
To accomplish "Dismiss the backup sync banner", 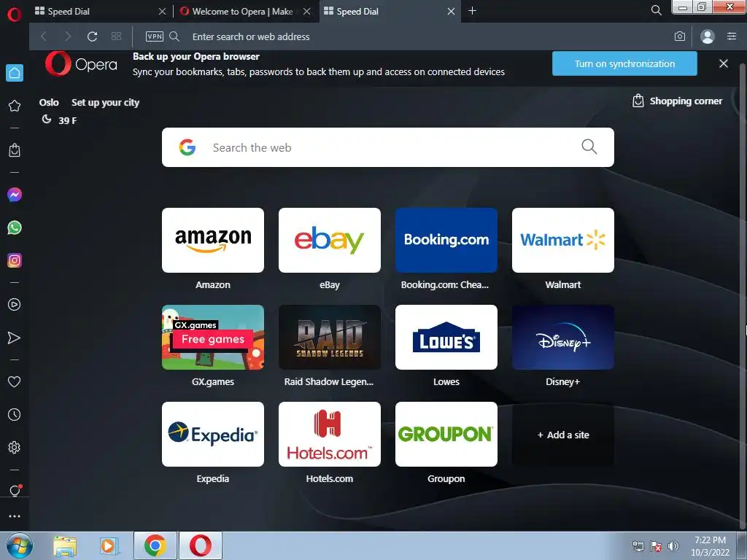I will coord(723,63).
